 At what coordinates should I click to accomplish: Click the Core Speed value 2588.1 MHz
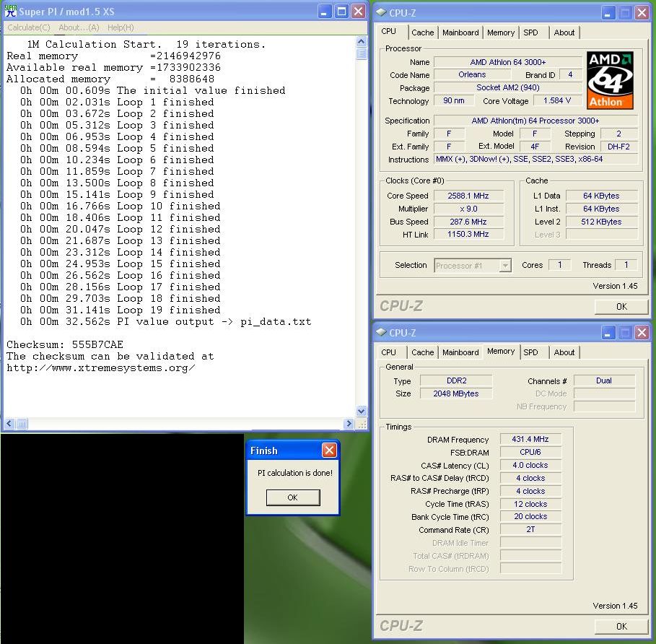click(468, 196)
